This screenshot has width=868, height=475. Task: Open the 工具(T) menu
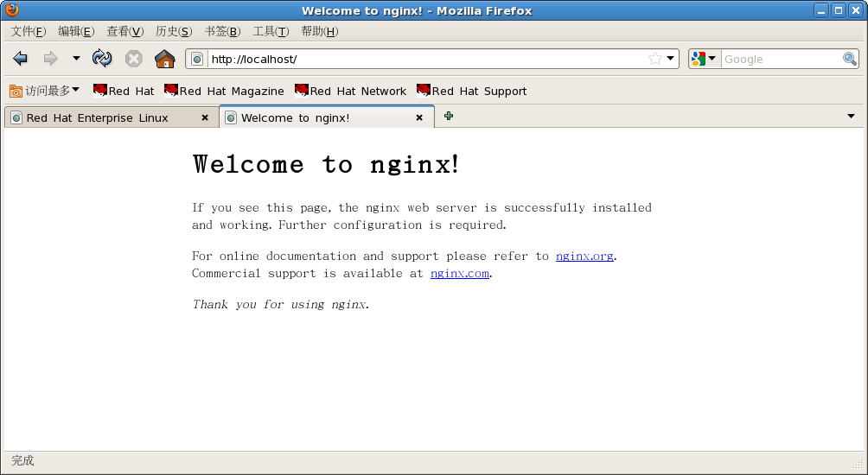tap(271, 31)
